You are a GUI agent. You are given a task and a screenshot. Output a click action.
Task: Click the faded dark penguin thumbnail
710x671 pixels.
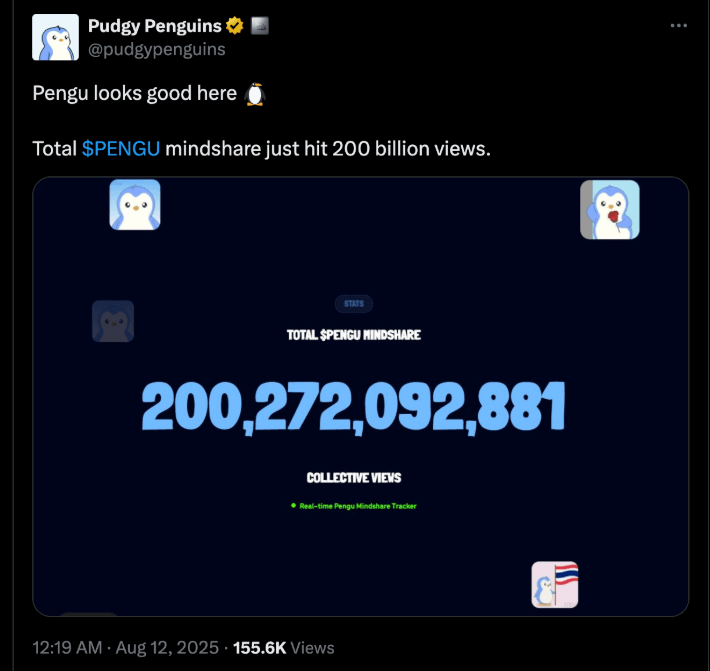113,321
